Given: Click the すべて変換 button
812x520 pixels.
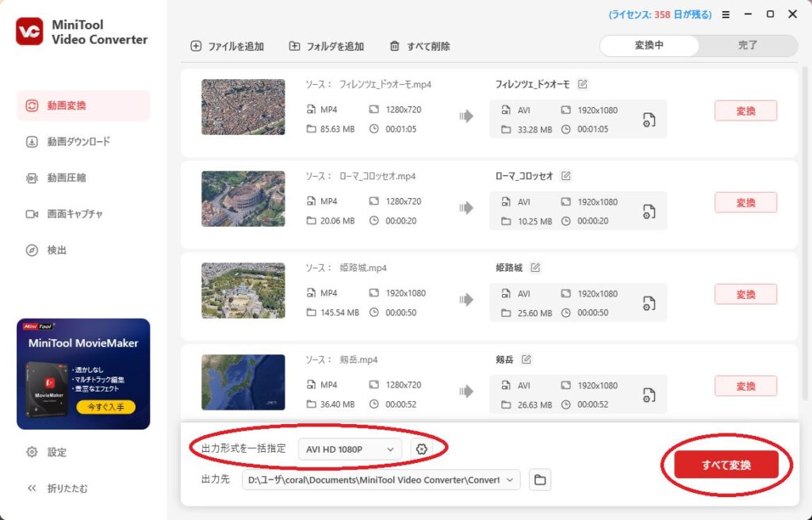Looking at the screenshot, I should point(726,465).
